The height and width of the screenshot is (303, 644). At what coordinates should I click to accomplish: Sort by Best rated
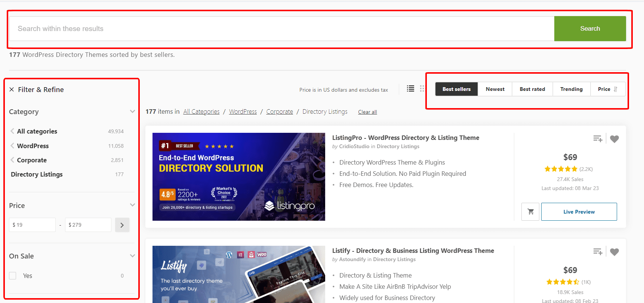(532, 89)
